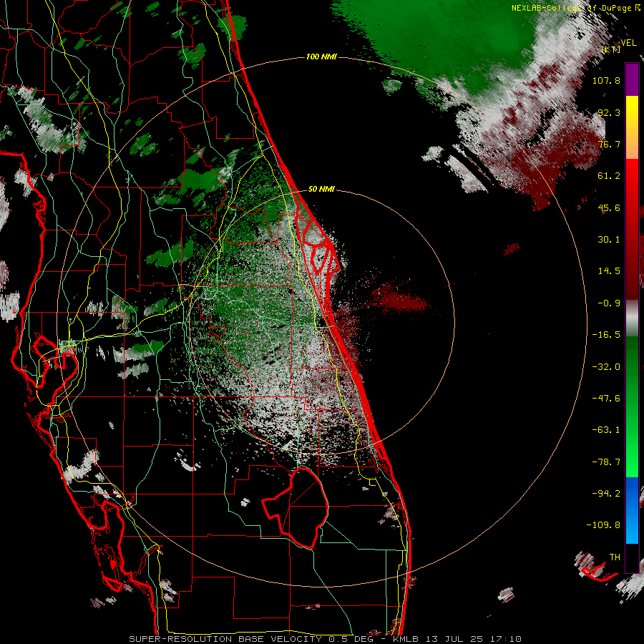Click the yellow-orange segment of the velocity color bar
644x644 pixels.
pos(632,127)
